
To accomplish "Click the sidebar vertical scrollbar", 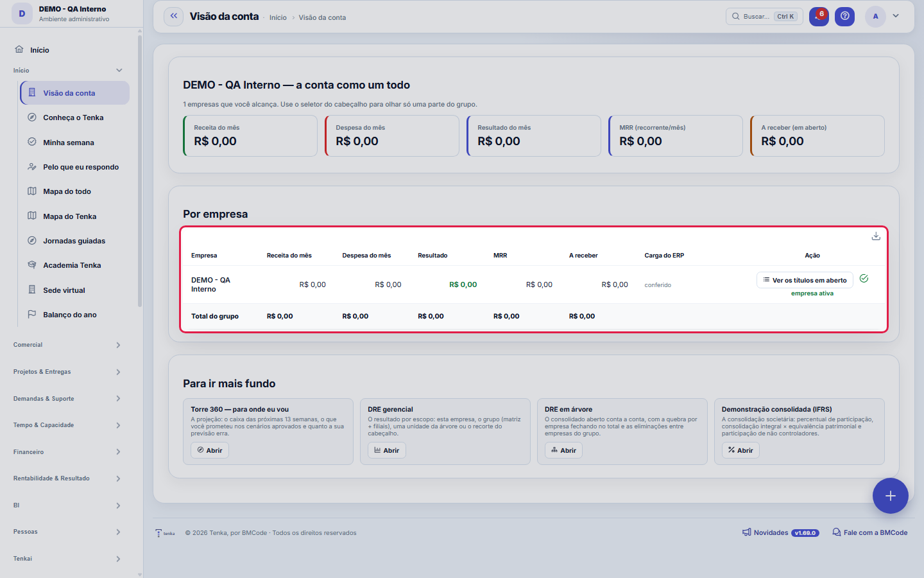I will click(x=140, y=170).
